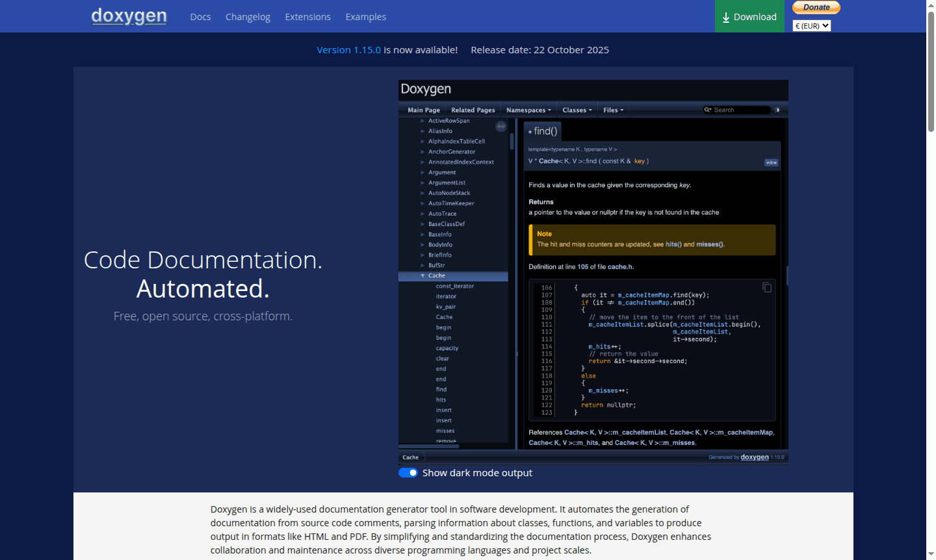This screenshot has height=560, width=936.
Task: Open the Files dropdown in the preview navbar
Action: [613, 110]
